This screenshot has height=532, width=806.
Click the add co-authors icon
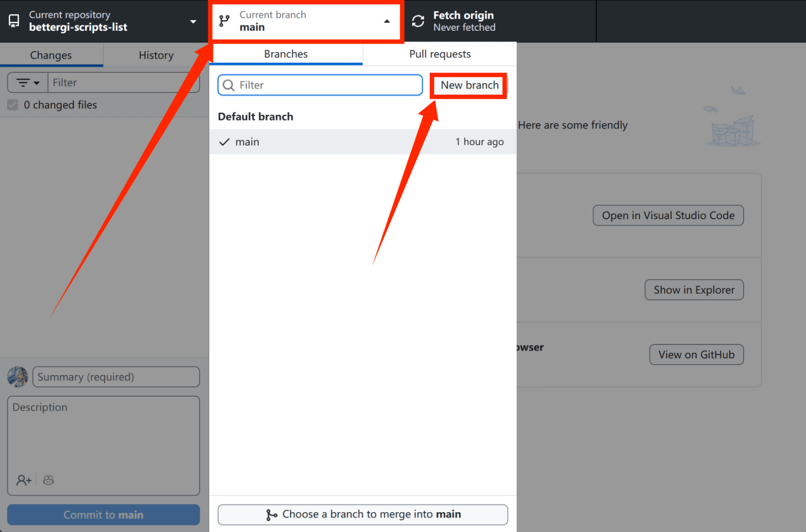click(24, 480)
